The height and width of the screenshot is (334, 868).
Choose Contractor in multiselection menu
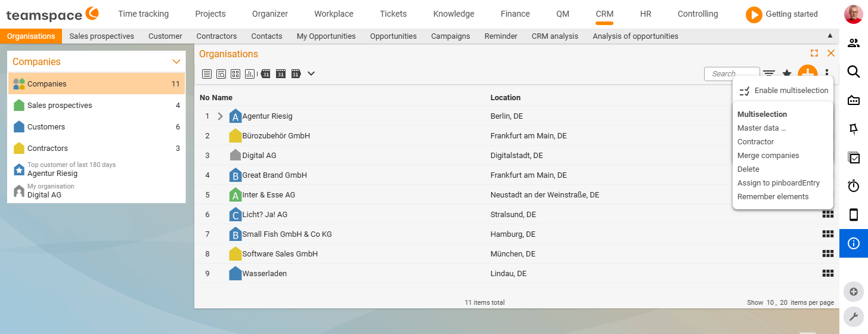756,141
